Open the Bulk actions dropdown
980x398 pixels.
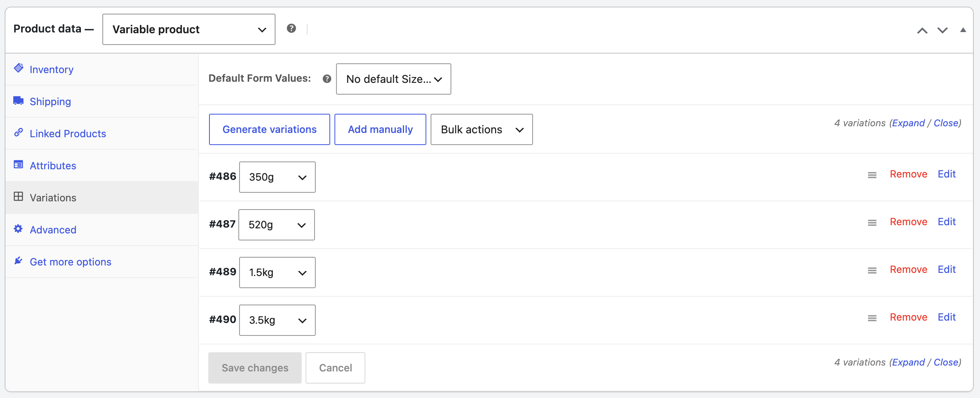pos(481,129)
